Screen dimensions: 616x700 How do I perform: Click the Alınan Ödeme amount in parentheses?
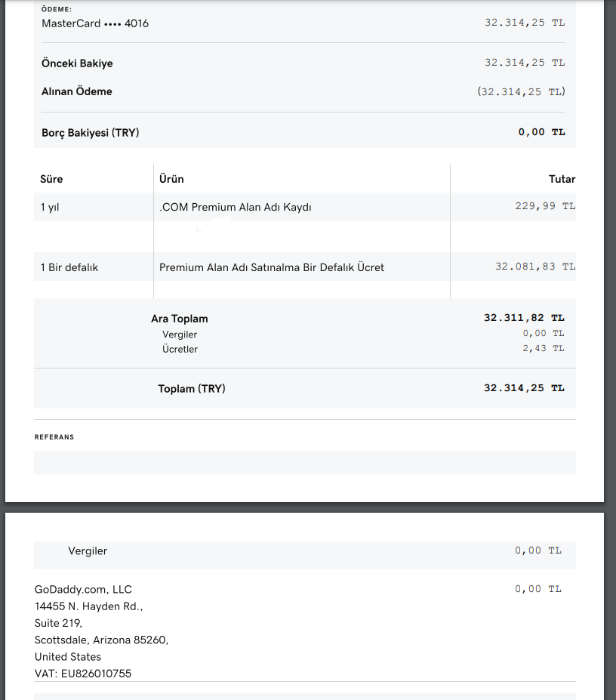coord(521,91)
